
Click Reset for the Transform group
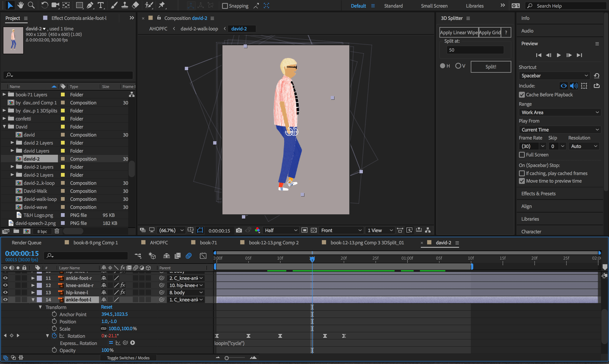click(107, 307)
